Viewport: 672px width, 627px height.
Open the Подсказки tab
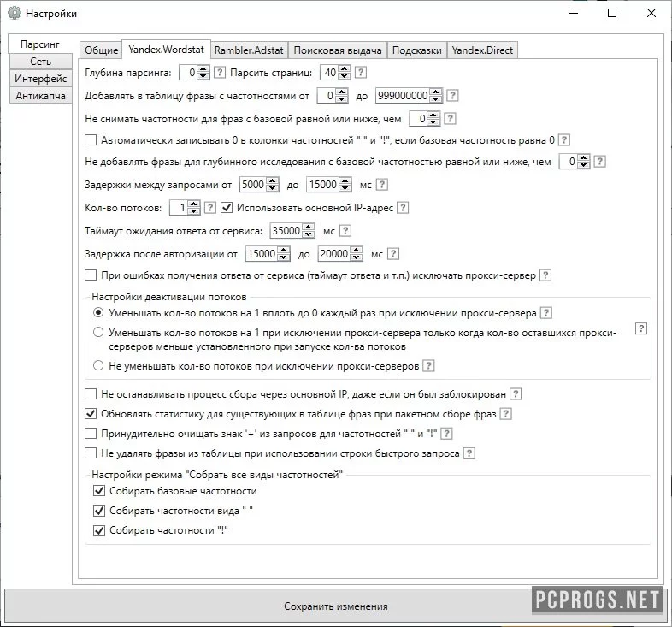(x=416, y=50)
